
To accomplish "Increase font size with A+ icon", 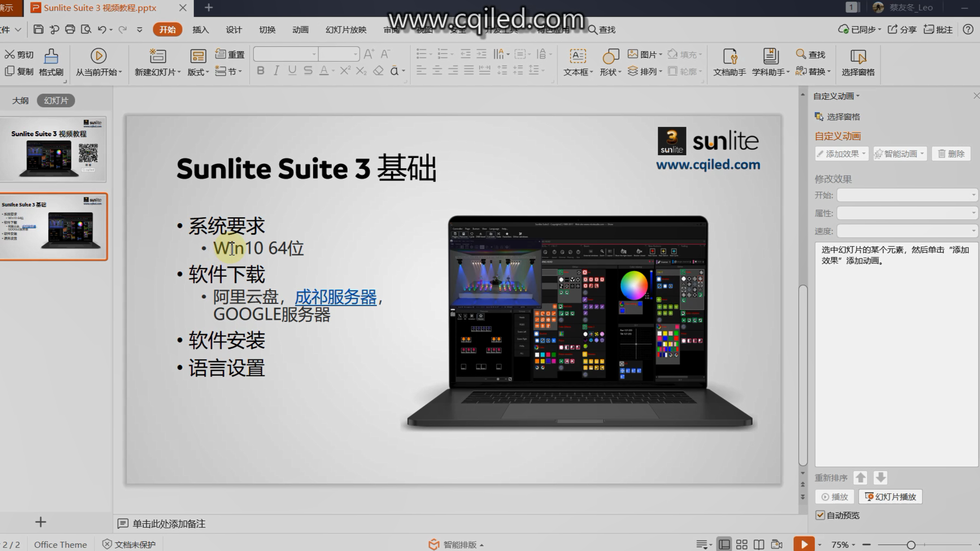I will coord(369,54).
